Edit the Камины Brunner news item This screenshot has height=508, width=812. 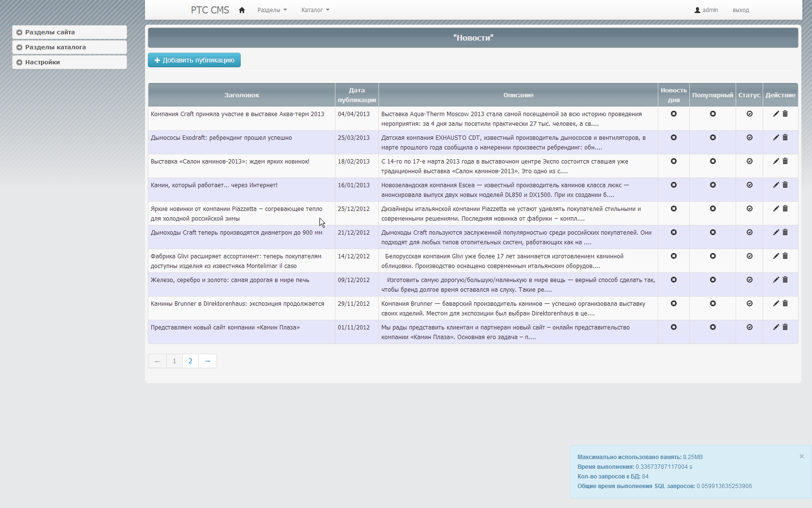776,303
